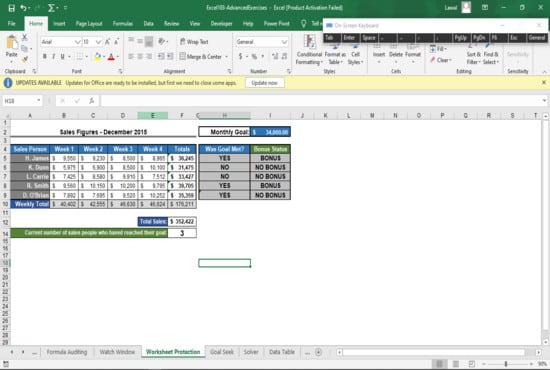Undo the last action

23,8
